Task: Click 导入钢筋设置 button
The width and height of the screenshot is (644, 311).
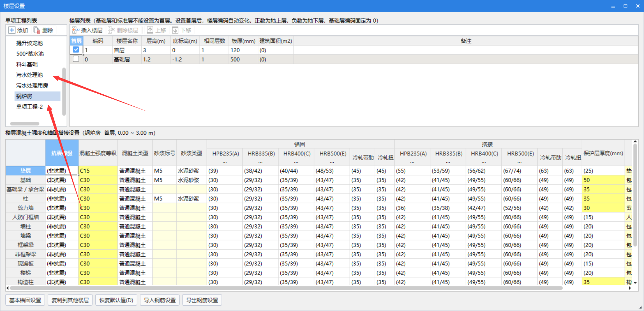Action: [x=160, y=300]
